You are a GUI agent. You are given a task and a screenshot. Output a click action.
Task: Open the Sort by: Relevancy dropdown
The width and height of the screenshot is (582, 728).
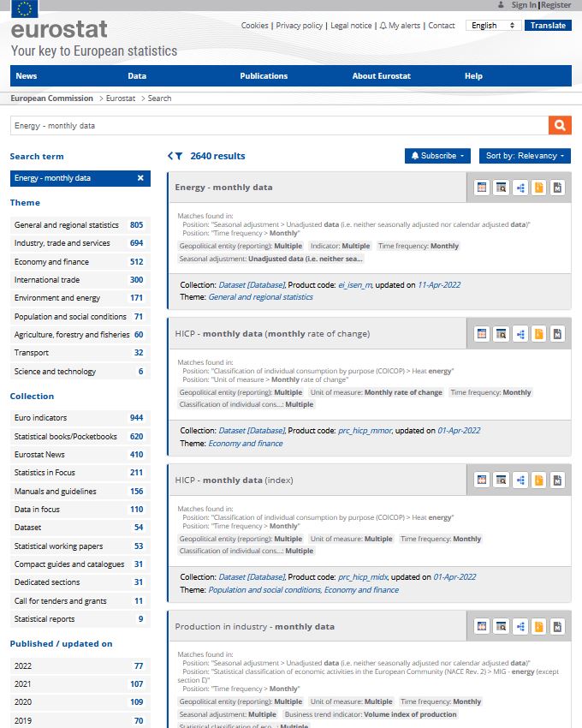pyautogui.click(x=525, y=156)
